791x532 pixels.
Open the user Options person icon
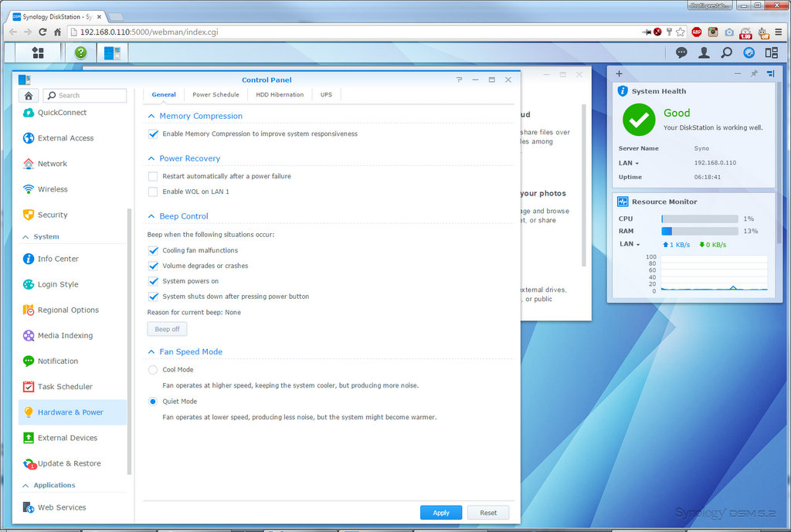(704, 53)
